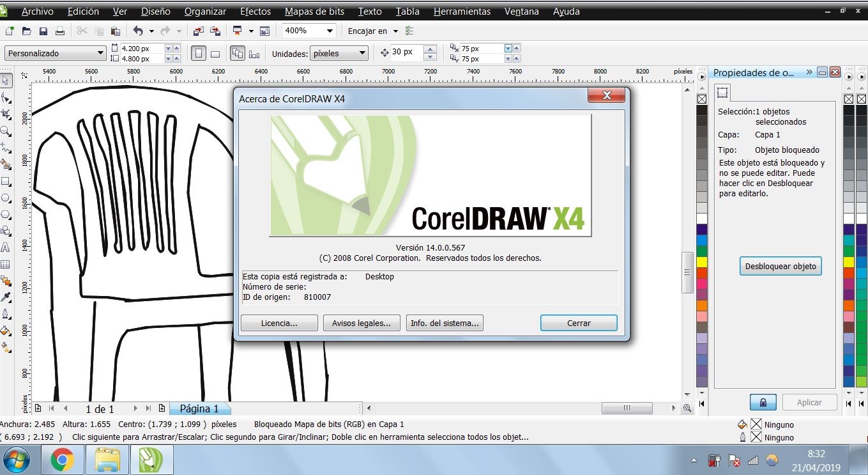Open the Ayuda menu

[567, 12]
